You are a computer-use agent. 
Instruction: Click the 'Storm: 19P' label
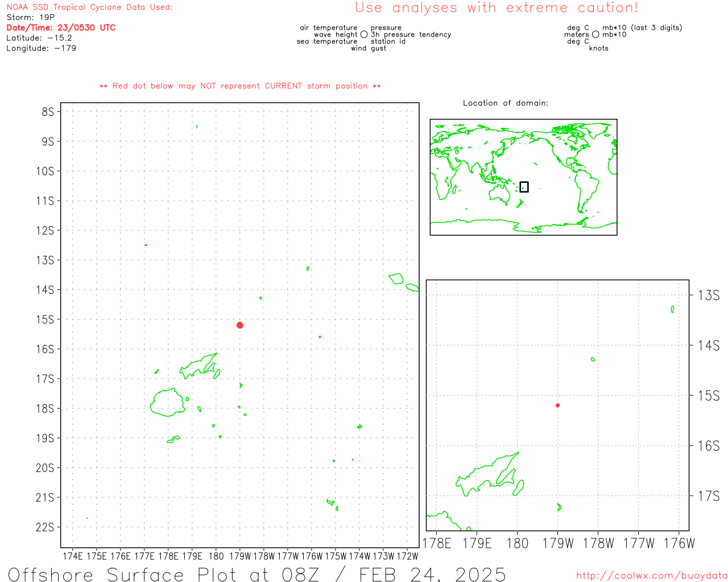tap(31, 18)
